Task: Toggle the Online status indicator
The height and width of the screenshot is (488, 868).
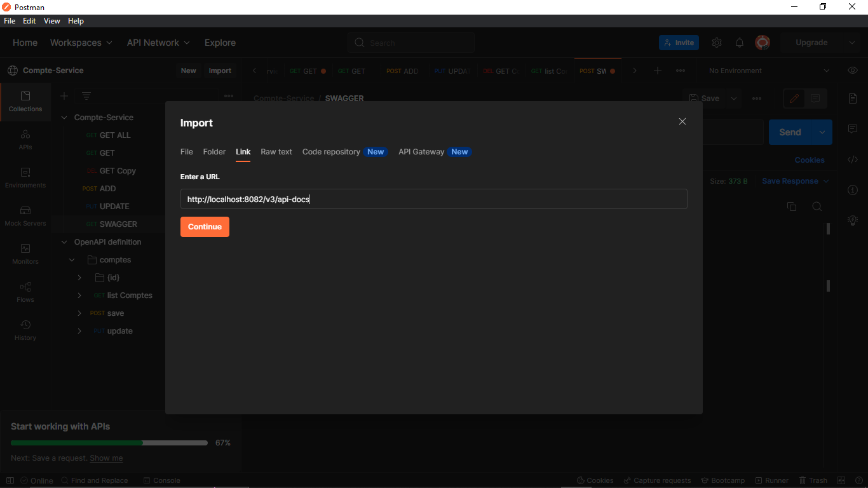Action: click(x=37, y=480)
